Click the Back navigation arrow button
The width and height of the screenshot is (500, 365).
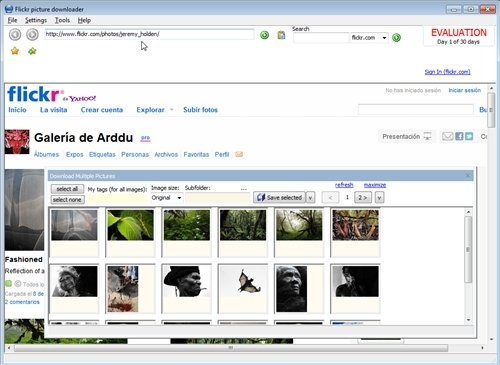[15, 34]
